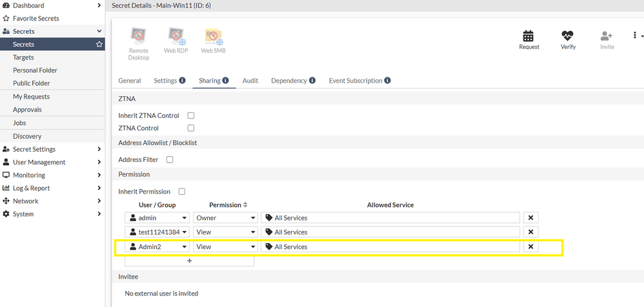
Task: Enable Inherit ZTNA Control checkbox
Action: pyautogui.click(x=190, y=115)
